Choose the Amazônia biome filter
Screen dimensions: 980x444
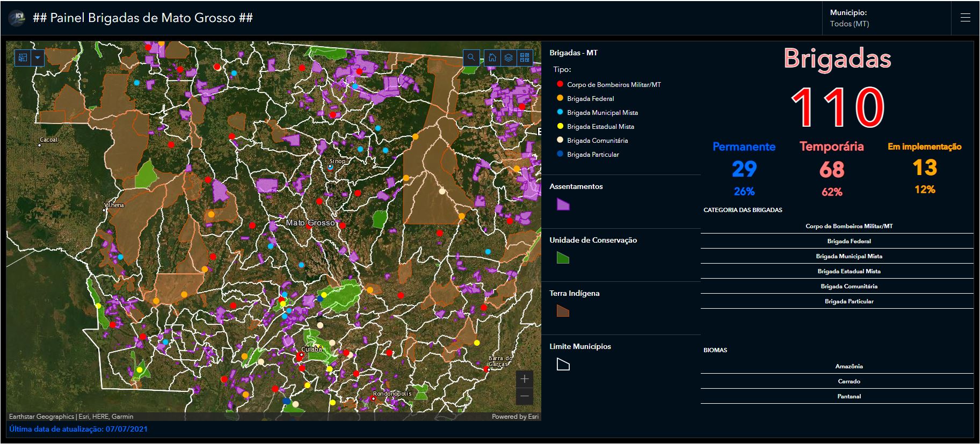pos(848,366)
